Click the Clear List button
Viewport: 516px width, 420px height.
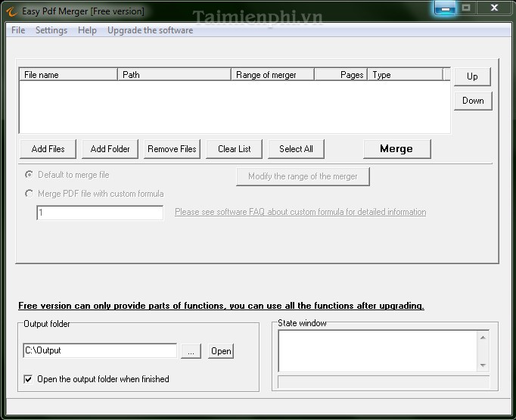coord(234,149)
